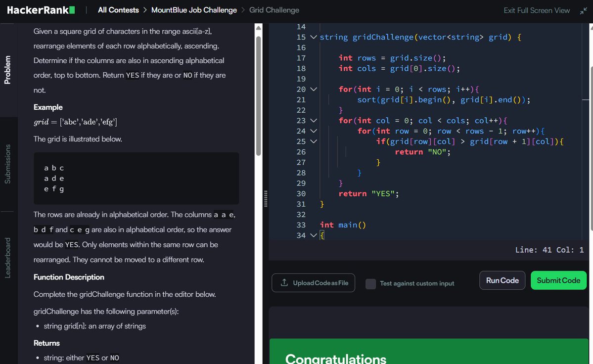
Task: Click line number 21 in the editor gutter
Action: point(301,100)
